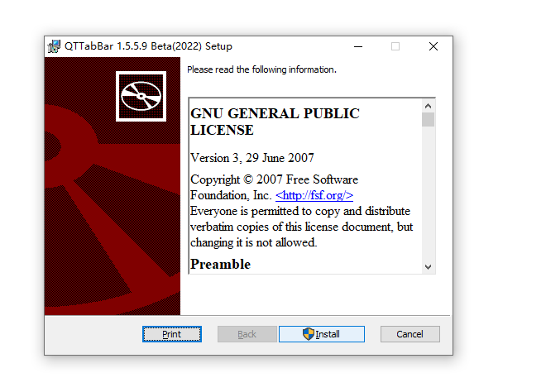Click the title 'QTTabBar 1.5.5.9 Beta(2022) Setup'
This screenshot has height=392, width=546.
click(x=148, y=46)
